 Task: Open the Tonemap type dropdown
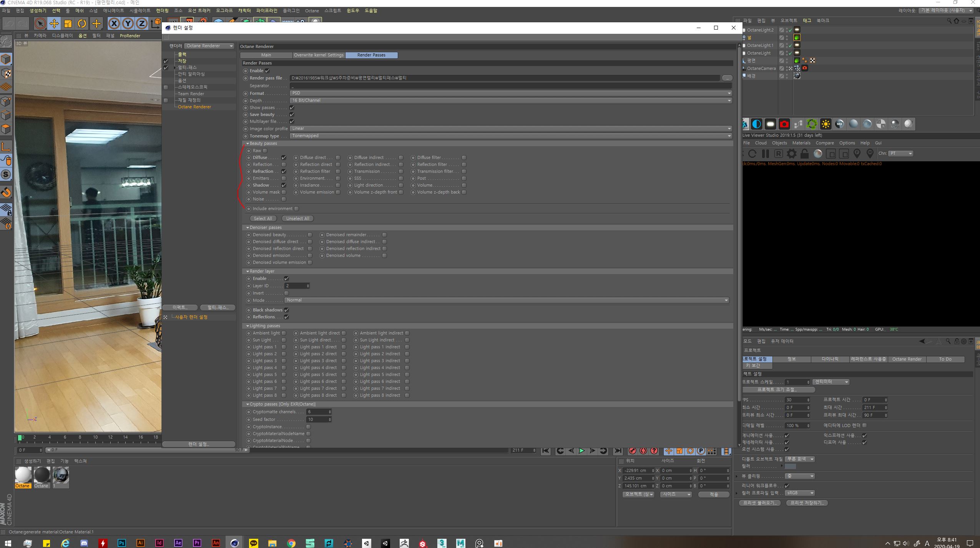[x=511, y=136]
